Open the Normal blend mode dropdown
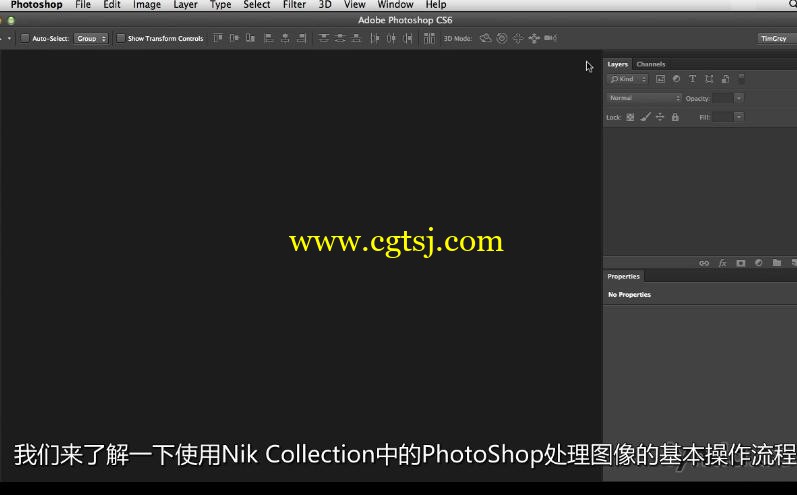This screenshot has width=797, height=495. pos(644,98)
